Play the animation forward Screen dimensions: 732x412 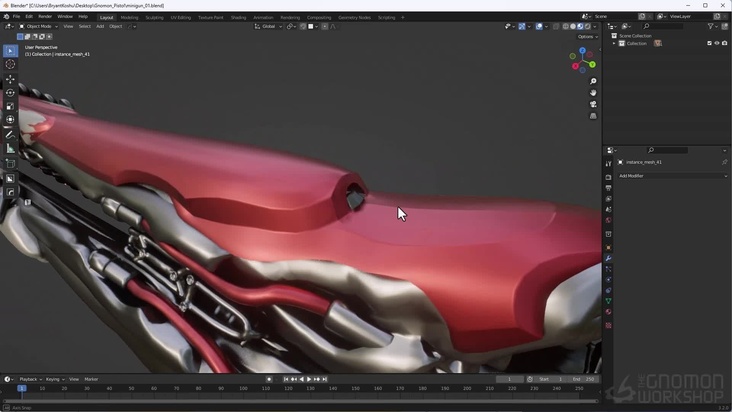309,379
